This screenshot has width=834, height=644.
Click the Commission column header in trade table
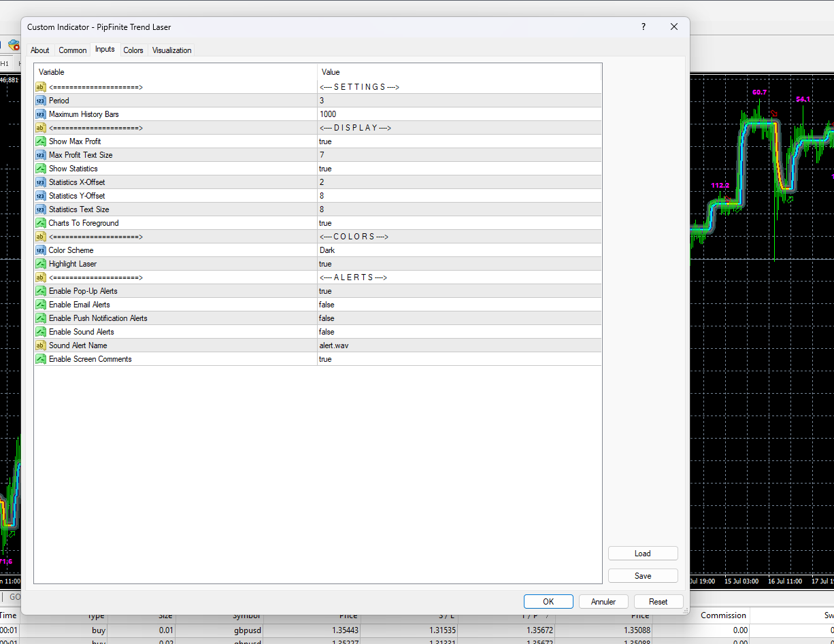pos(723,615)
